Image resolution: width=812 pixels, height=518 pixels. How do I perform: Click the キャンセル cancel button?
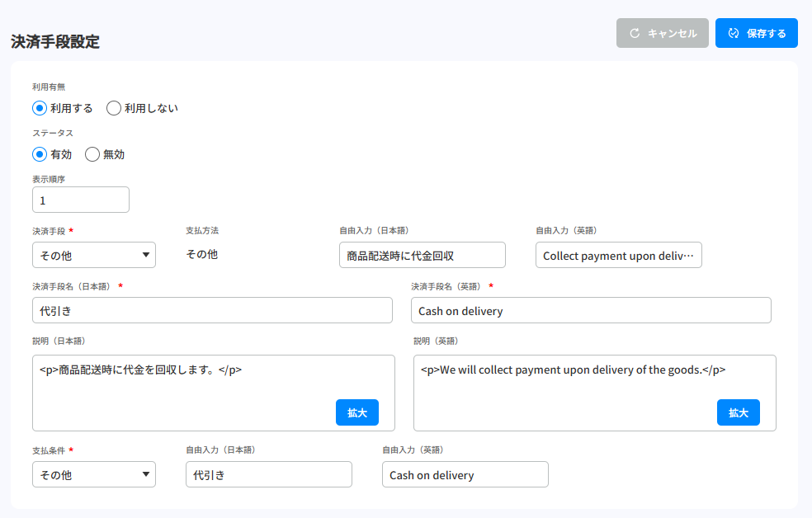[662, 33]
